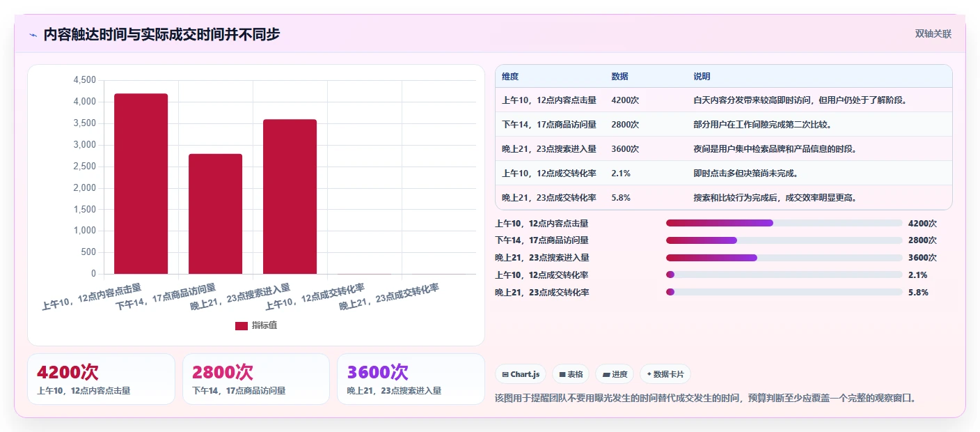This screenshot has height=432, width=980.
Task: Click table cell 上午10，12点成交转化率
Action: click(549, 173)
